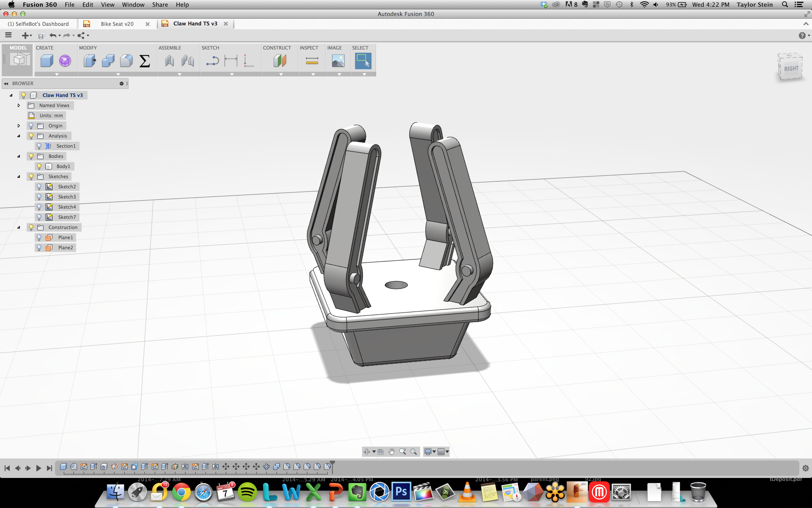Viewport: 812px width, 508px height.
Task: Collapse the Bodies folder
Action: pyautogui.click(x=19, y=156)
